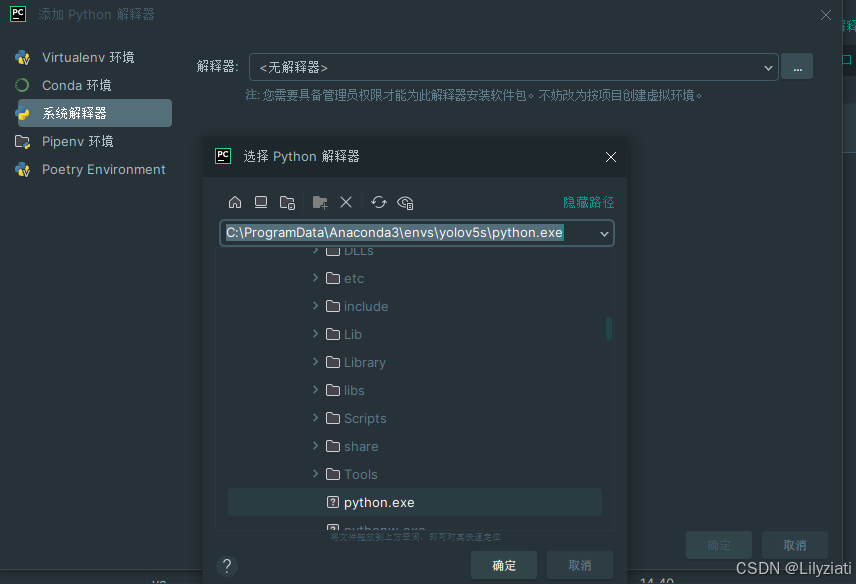Refresh the file tree
Viewport: 856px width, 584px height.
point(379,202)
